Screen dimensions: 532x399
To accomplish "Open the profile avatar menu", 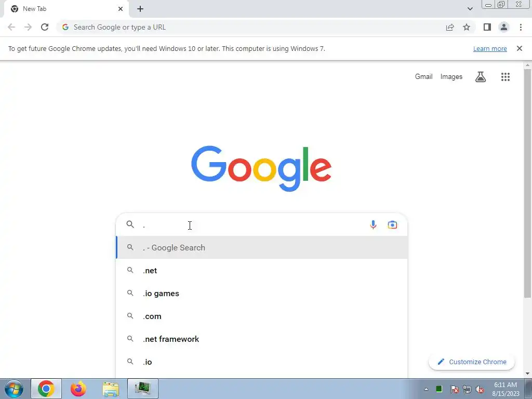I will (x=504, y=27).
